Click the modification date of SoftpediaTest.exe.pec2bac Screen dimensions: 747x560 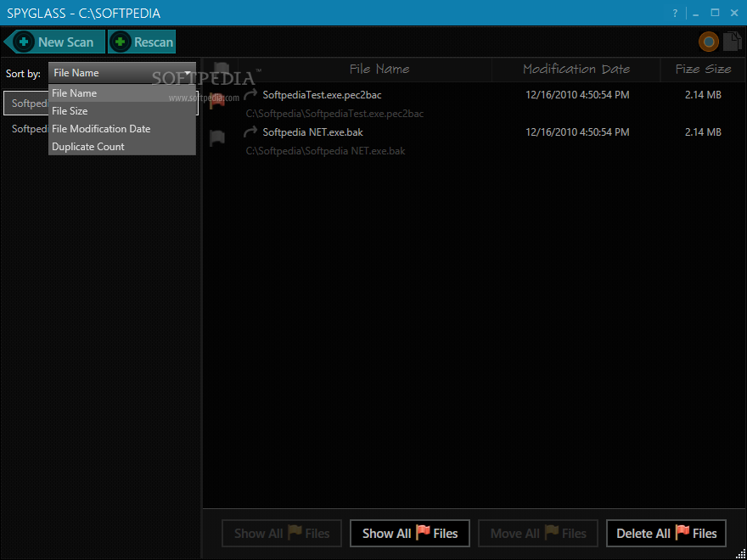coord(577,95)
